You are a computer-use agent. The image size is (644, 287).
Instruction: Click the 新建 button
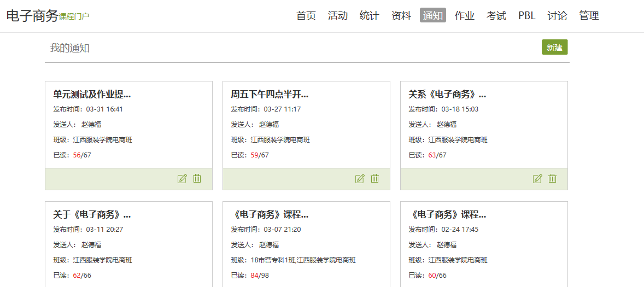point(554,48)
